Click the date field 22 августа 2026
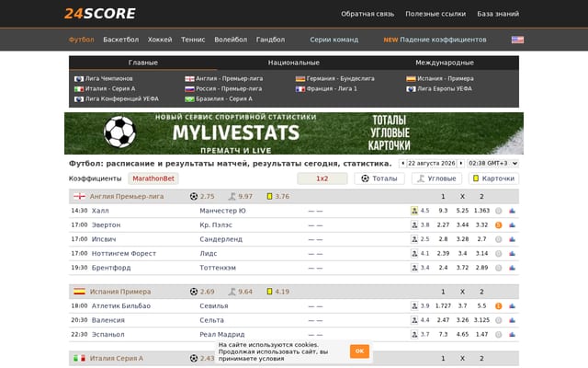This screenshot has height=368, width=588. (432, 164)
